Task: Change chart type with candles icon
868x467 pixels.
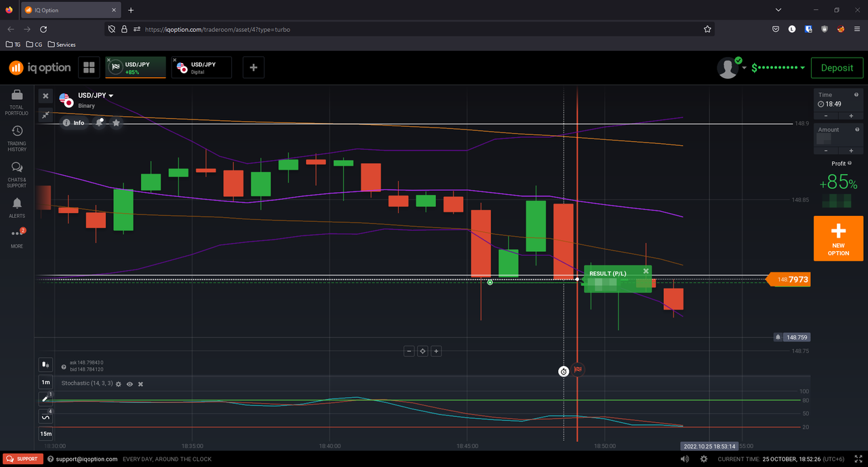Action: (x=45, y=365)
